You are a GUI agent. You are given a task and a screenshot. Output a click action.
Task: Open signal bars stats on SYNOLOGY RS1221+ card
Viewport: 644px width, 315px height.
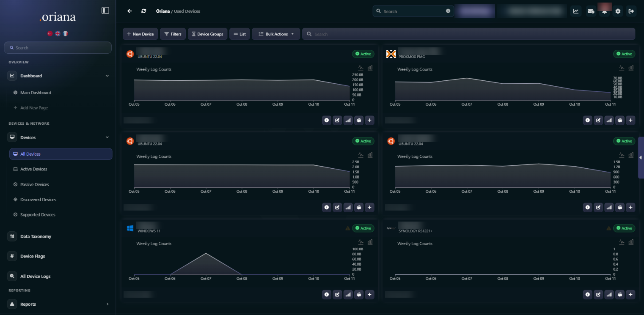(x=609, y=294)
